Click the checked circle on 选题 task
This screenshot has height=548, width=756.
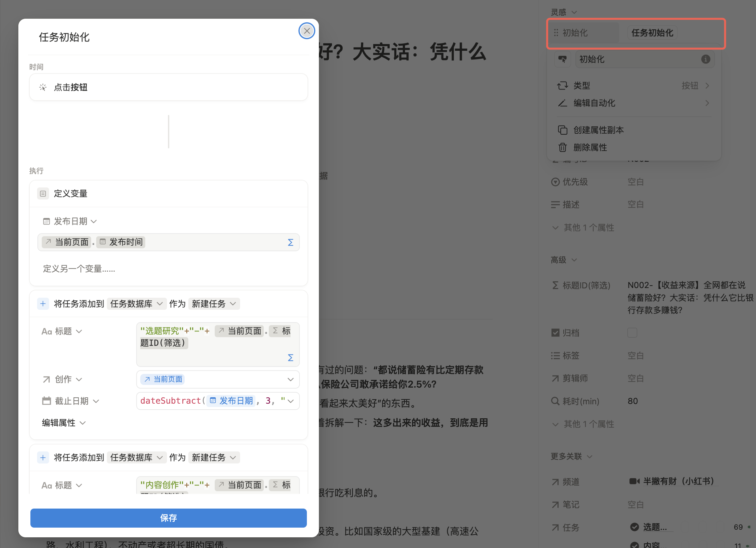point(634,527)
